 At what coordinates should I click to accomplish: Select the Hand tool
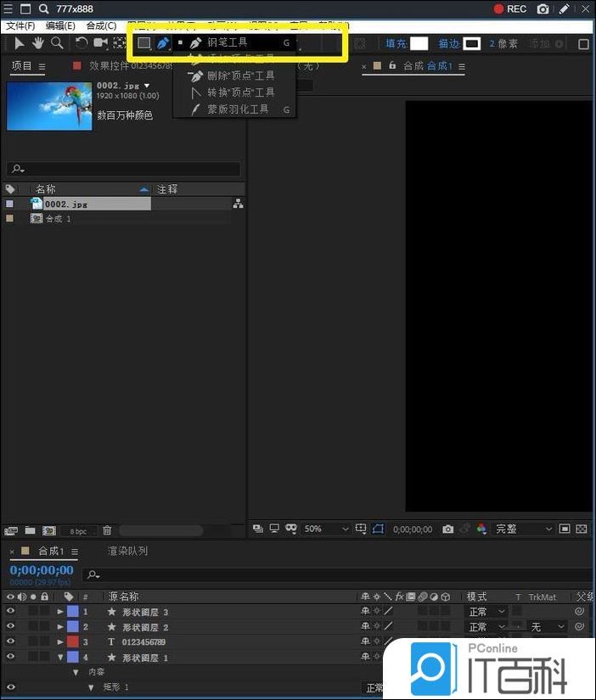click(38, 43)
